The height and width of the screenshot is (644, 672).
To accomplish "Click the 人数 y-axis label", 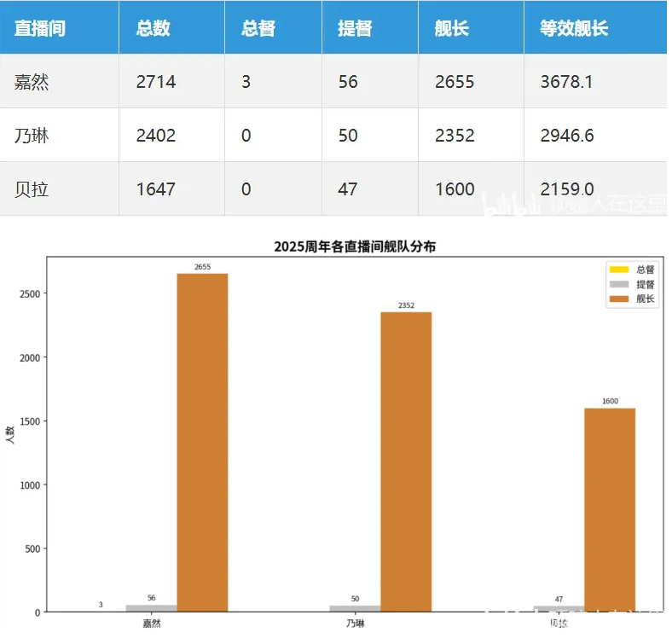I will coord(11,437).
